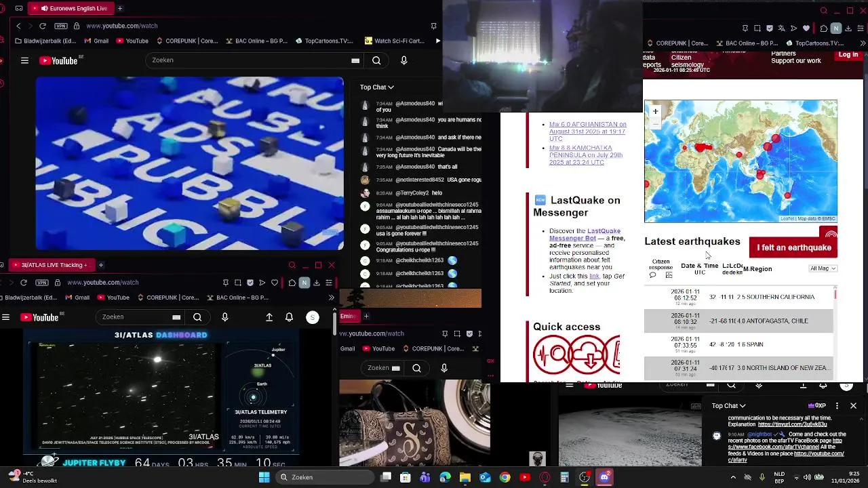Viewport: 868px width, 488px height.
Task: Click ad-blocker shield in earthquake window toolbar
Action: (770, 28)
